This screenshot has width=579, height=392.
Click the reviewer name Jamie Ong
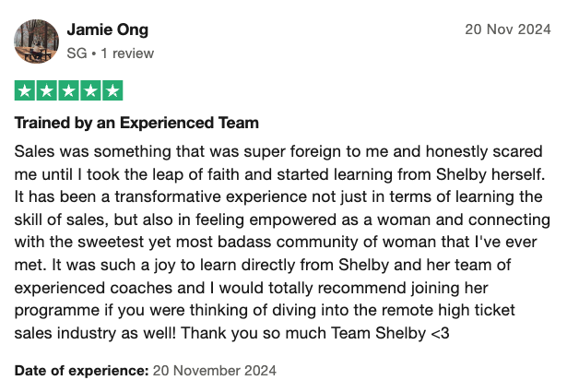108,30
